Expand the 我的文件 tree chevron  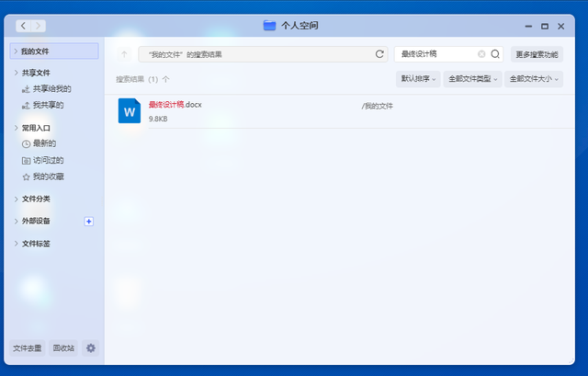click(x=16, y=51)
